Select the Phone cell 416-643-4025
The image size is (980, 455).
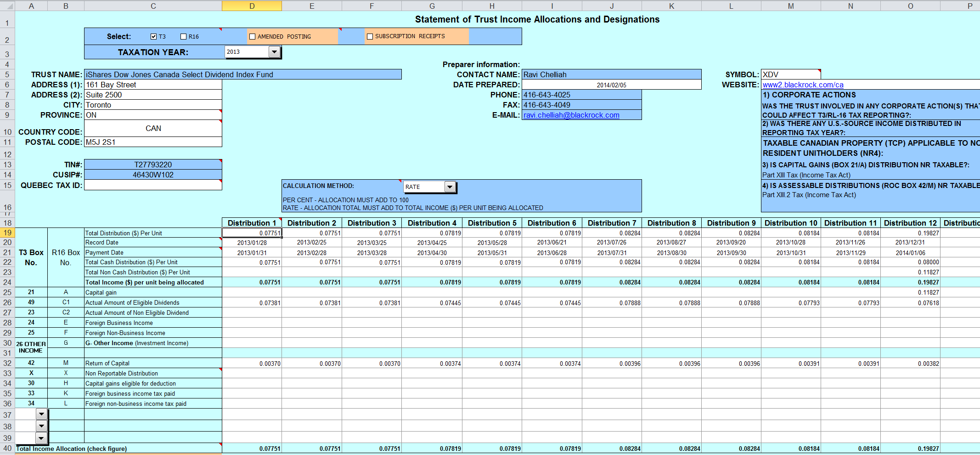pos(582,95)
